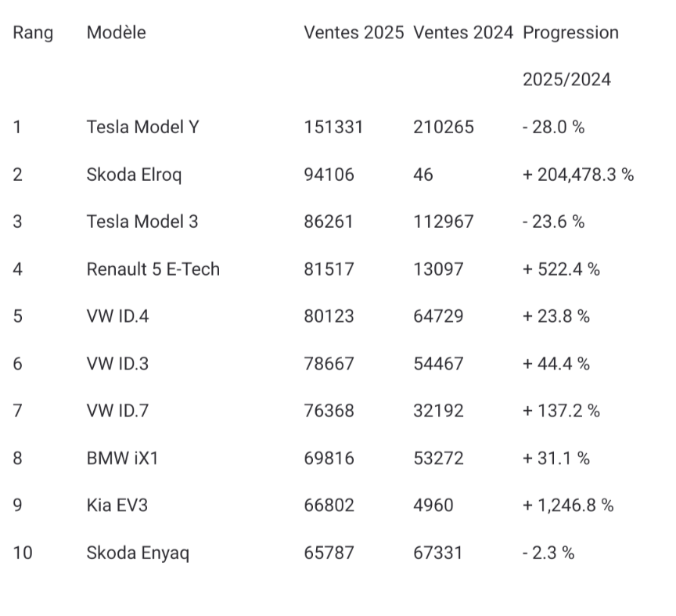Click the Ventes 2025 column header
Screen dimensions: 676x616
[x=354, y=33]
